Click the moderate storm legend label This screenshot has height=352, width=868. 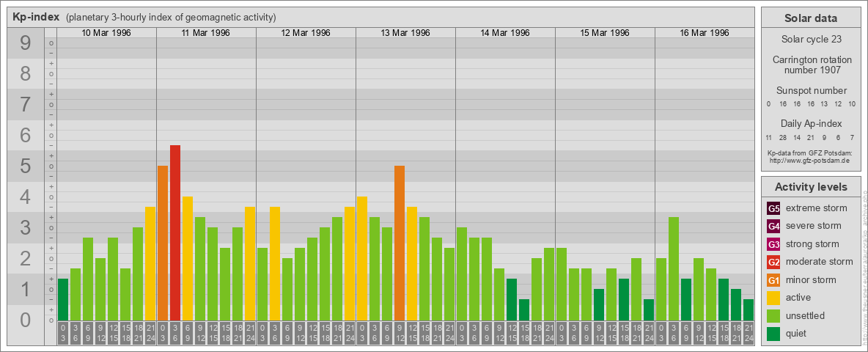click(x=820, y=262)
